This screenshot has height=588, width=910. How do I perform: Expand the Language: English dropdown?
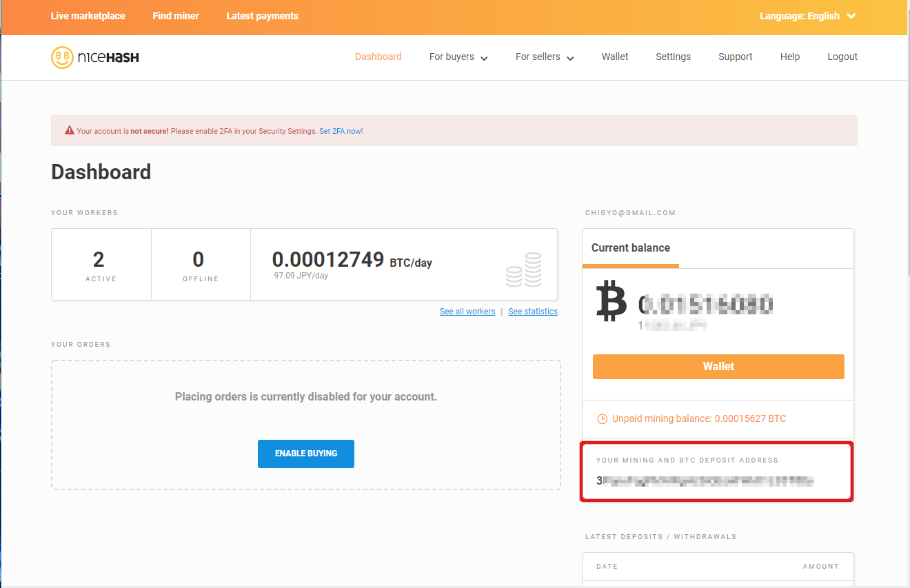tap(807, 16)
